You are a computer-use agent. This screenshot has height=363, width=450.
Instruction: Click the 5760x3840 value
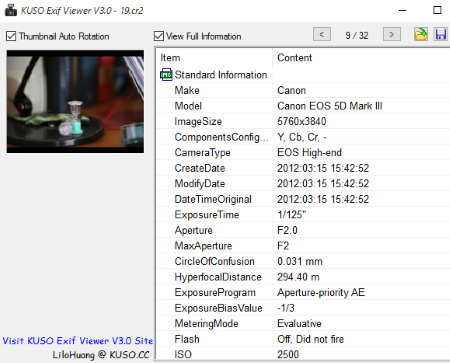pyautogui.click(x=302, y=121)
